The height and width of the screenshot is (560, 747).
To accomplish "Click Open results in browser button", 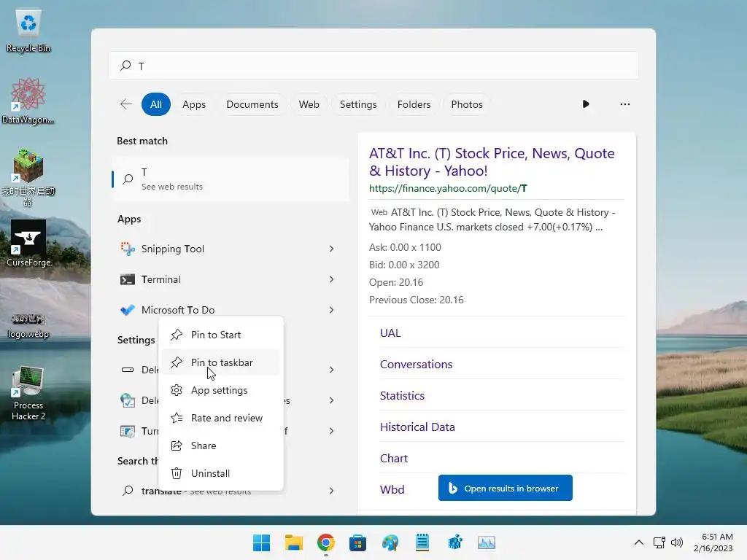I will (505, 488).
